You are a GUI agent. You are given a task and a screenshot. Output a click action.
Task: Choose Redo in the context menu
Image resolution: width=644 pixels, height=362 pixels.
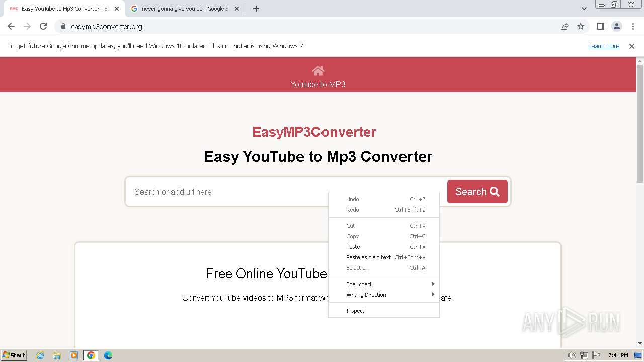tap(384, 210)
